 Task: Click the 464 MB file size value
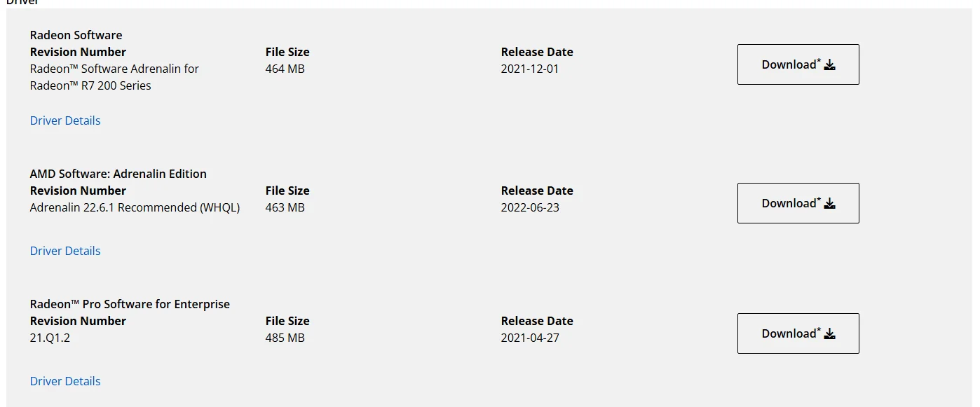tap(285, 69)
